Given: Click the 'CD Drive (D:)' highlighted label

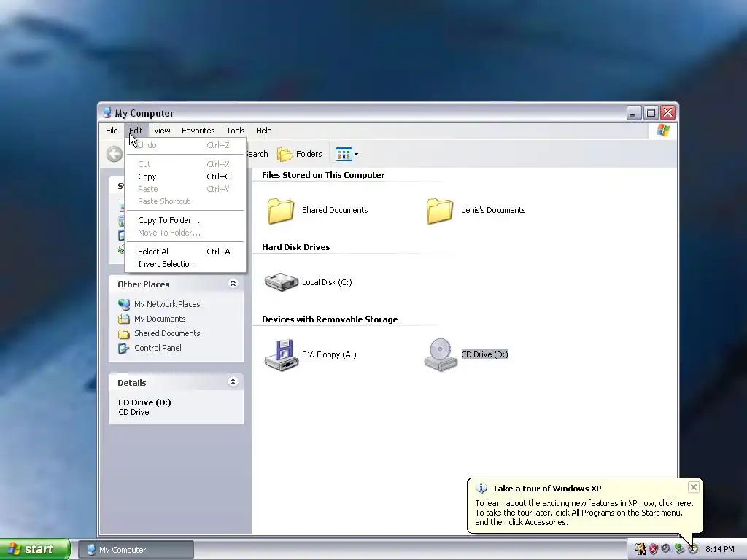Looking at the screenshot, I should pos(484,354).
